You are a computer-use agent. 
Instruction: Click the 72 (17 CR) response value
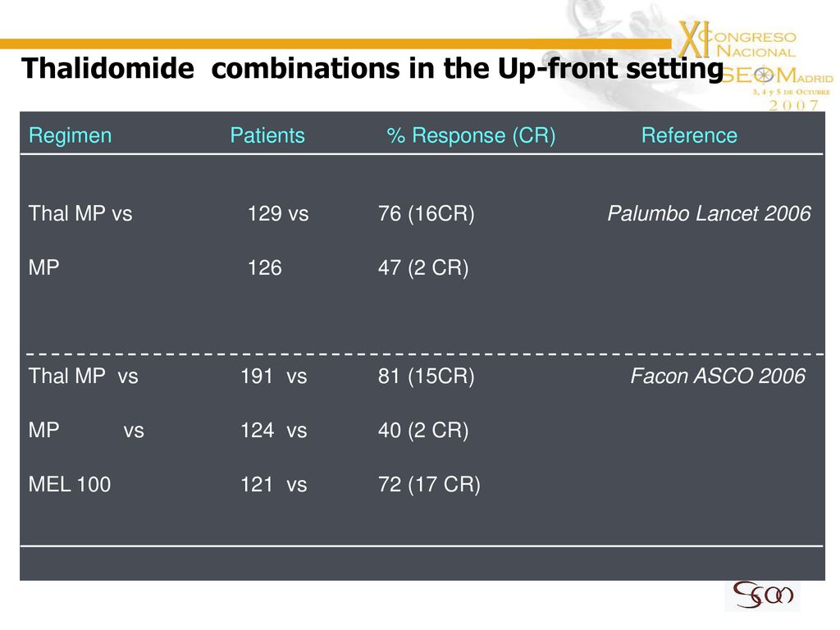tap(429, 485)
